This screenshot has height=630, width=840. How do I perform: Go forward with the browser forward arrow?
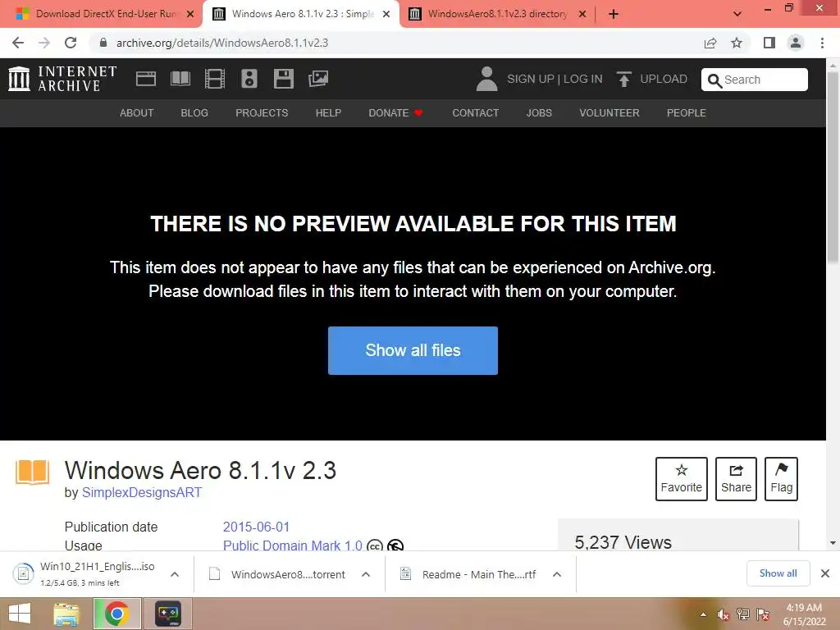(x=44, y=43)
